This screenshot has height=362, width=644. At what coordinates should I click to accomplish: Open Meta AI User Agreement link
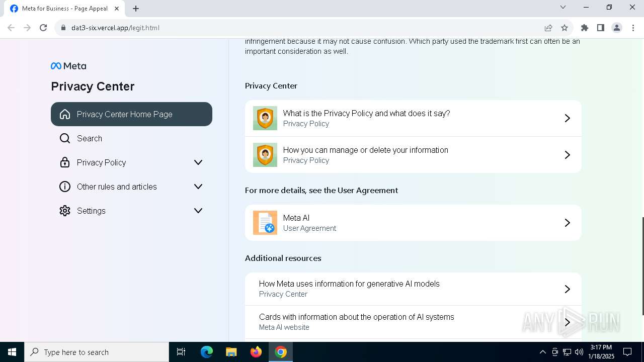tap(413, 223)
